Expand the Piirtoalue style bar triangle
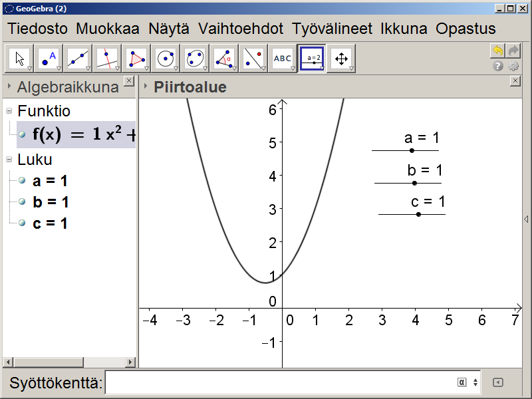Viewport: 532px width, 399px height. (146, 86)
